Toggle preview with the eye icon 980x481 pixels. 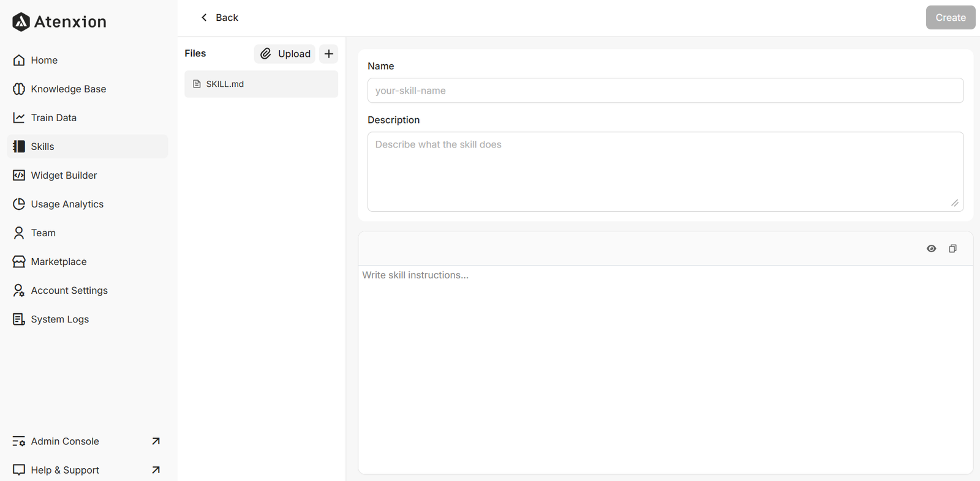932,248
